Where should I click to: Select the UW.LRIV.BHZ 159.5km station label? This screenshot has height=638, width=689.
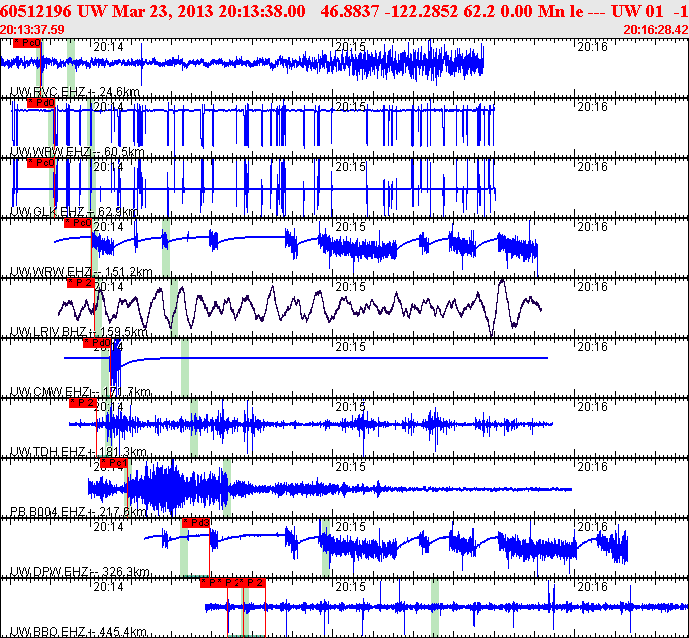tap(78, 332)
